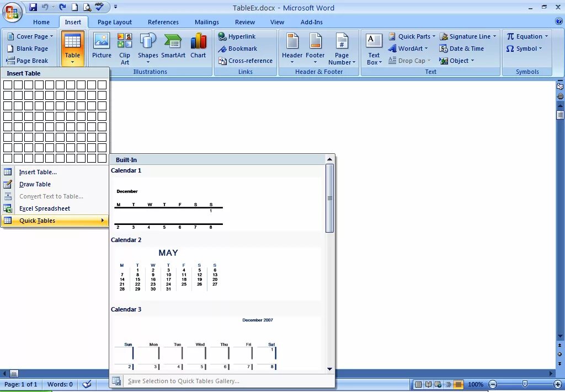Expand Page Number options
The width and height of the screenshot is (565, 392).
pyautogui.click(x=342, y=49)
